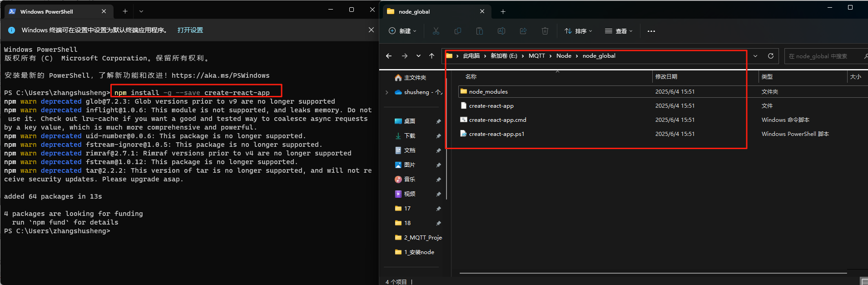Click MQTT breadcrumb segment
868x285 pixels.
(x=536, y=56)
